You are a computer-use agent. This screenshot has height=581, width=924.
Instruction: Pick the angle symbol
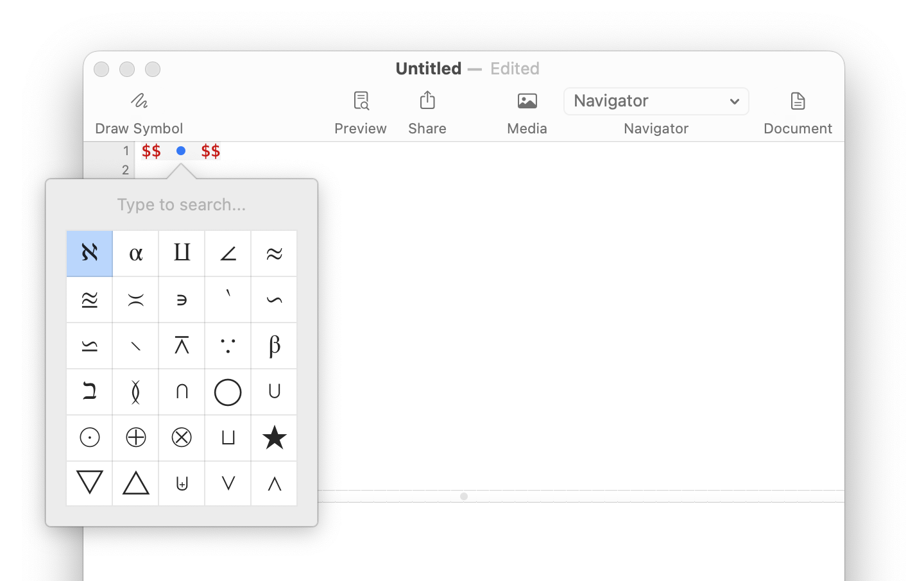(x=228, y=254)
